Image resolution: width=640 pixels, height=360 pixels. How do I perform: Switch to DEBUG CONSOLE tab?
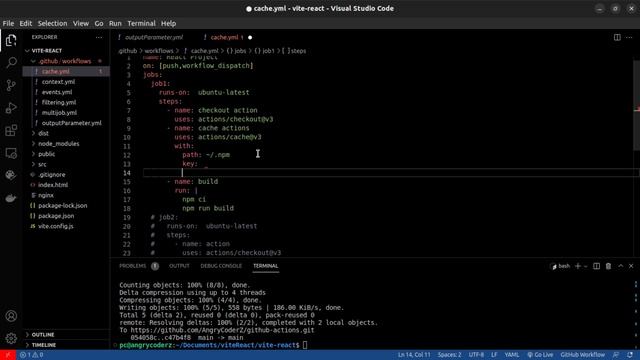(221, 266)
